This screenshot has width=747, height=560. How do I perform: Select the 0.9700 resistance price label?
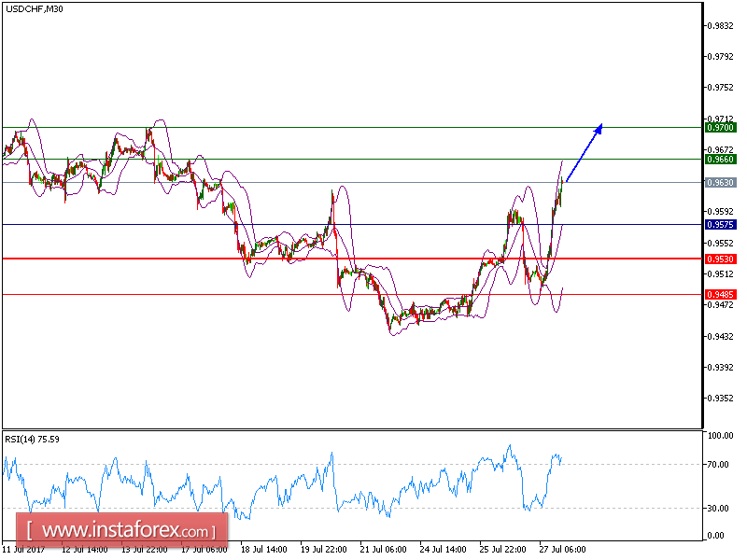click(720, 128)
